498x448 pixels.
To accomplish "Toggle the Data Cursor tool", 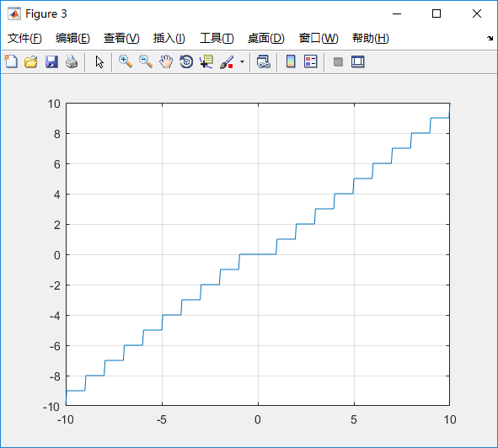I will coord(206,61).
